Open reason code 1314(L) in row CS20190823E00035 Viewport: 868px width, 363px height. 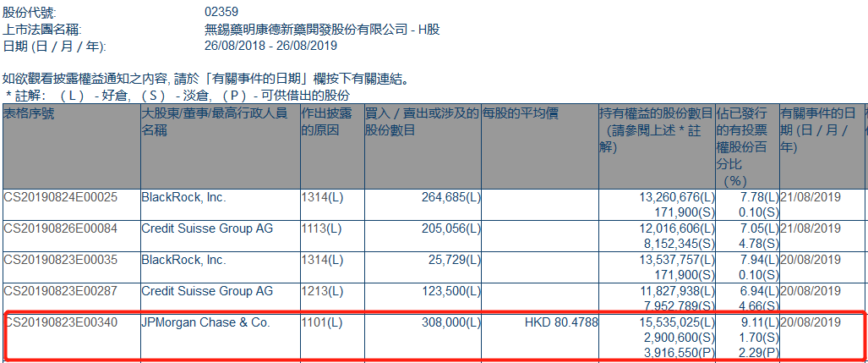point(322,260)
